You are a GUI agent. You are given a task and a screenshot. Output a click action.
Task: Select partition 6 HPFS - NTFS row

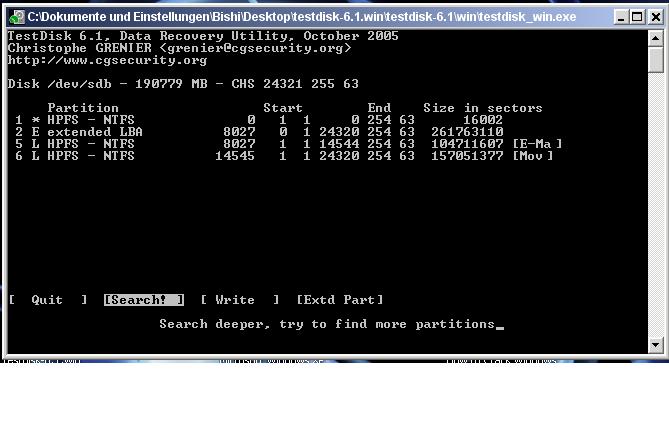point(284,156)
